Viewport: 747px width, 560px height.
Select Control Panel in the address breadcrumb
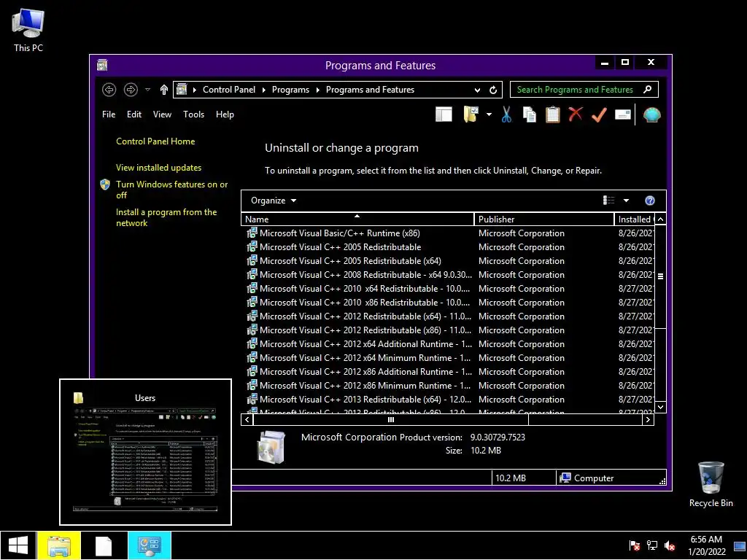tap(229, 90)
